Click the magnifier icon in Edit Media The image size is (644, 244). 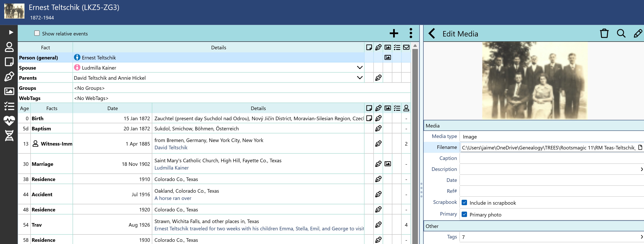pos(621,34)
